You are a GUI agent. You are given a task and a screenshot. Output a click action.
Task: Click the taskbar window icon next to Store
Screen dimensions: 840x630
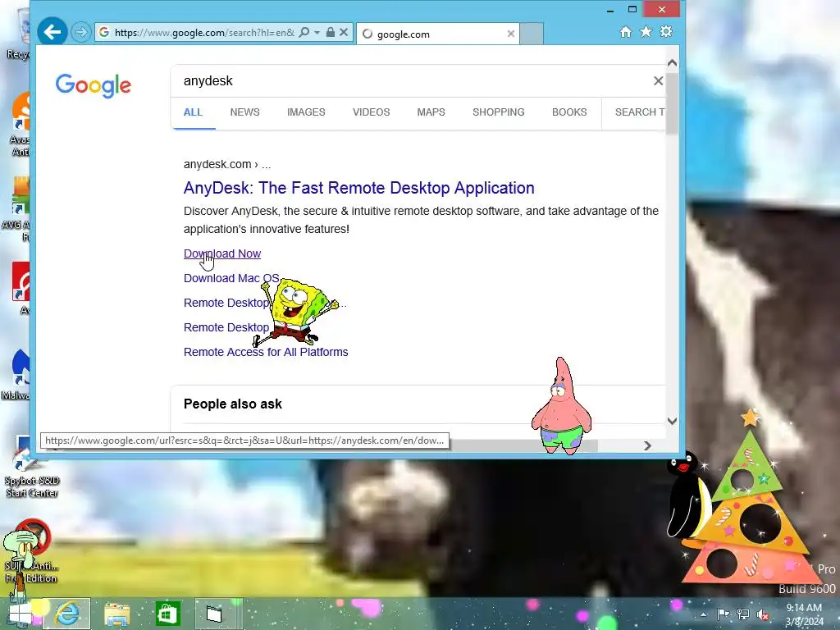[214, 614]
